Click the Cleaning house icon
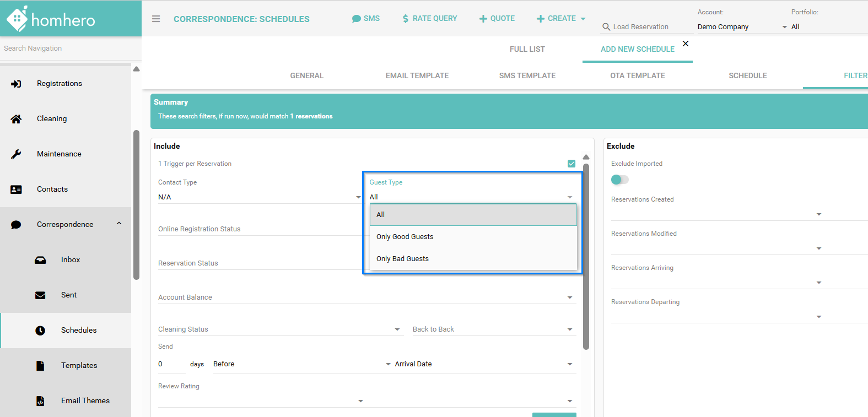868x417 pixels. [16, 119]
